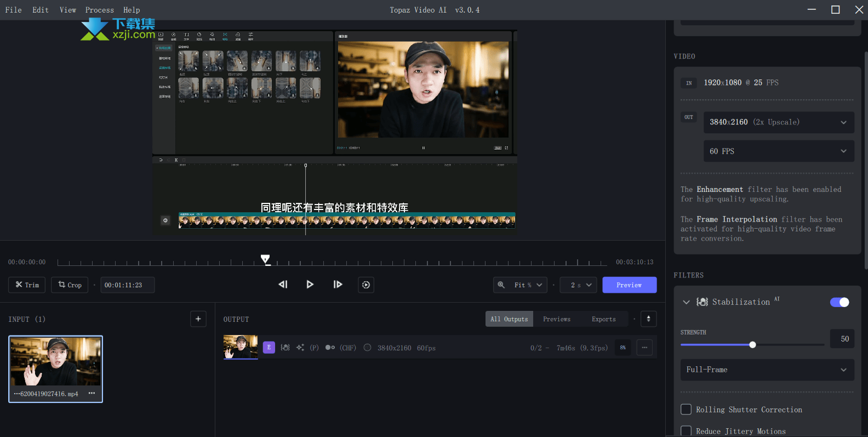Click the enhancement sparkle icon in output row
868x437 pixels.
[300, 348]
